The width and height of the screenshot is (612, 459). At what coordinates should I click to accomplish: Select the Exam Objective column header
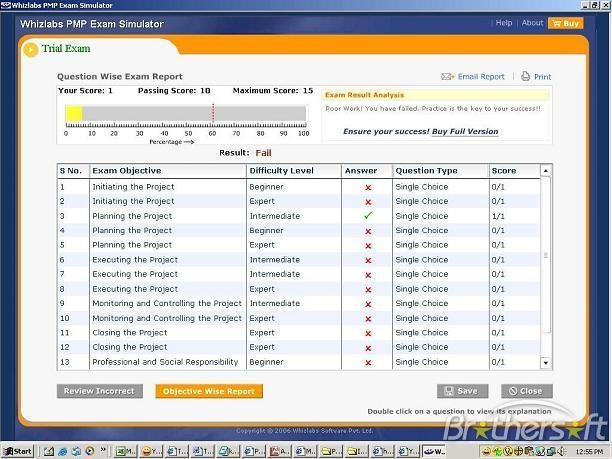(168, 171)
